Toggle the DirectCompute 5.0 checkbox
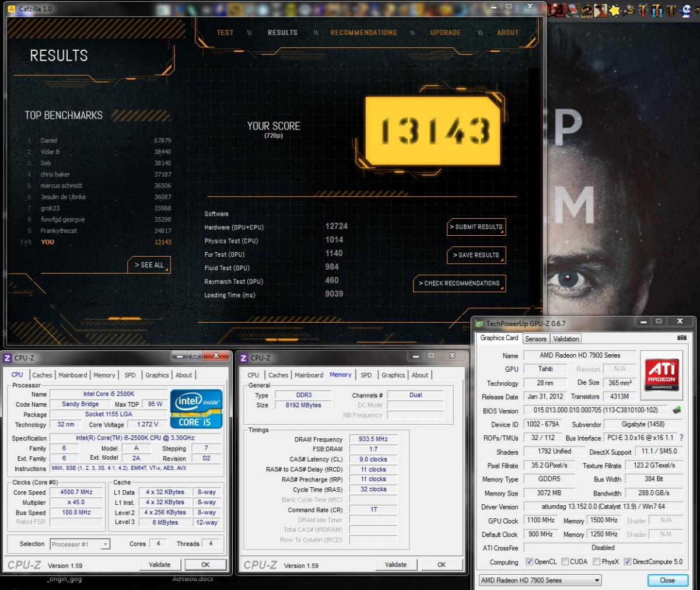The width and height of the screenshot is (700, 590). (x=627, y=561)
